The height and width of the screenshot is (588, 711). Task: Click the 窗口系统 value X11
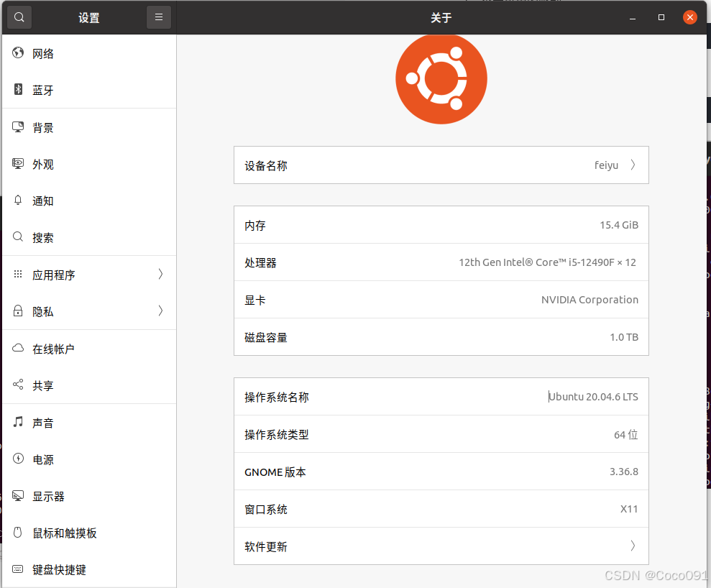click(x=629, y=509)
